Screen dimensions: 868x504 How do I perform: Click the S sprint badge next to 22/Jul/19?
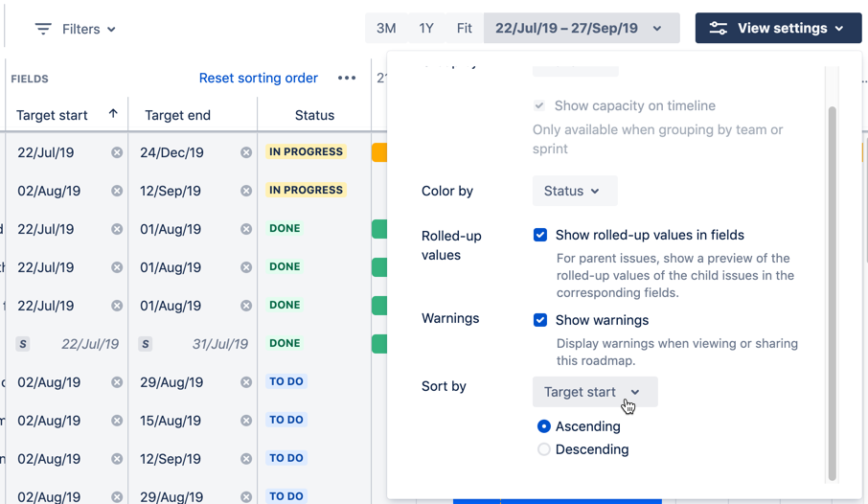click(23, 344)
